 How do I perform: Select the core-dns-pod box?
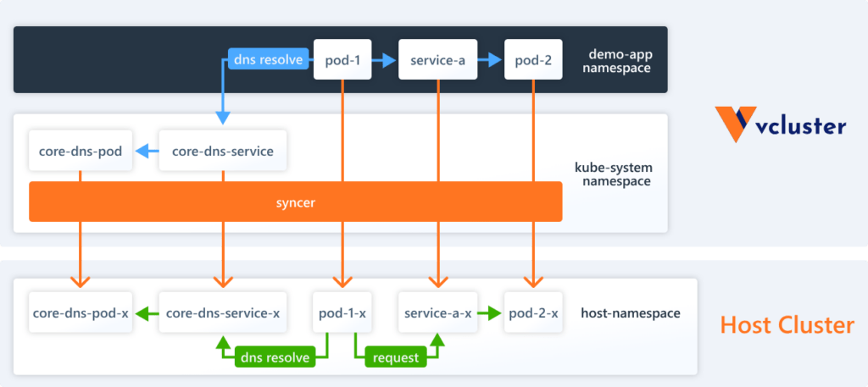pos(81,151)
